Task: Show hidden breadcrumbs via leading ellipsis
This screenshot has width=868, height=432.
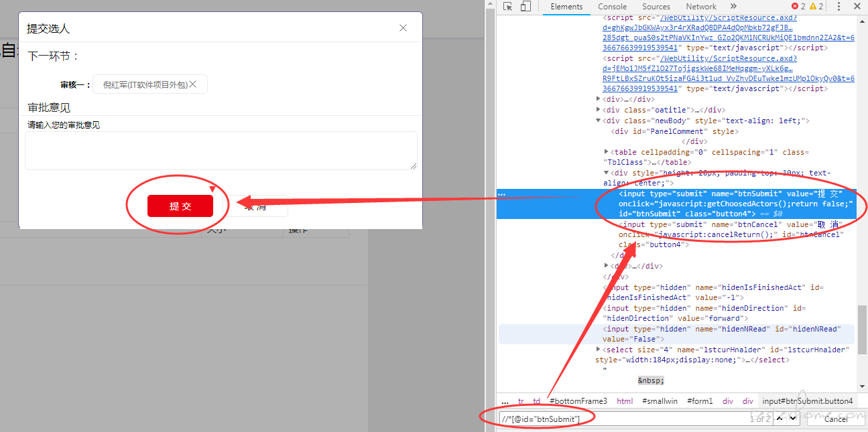Action: pos(505,401)
